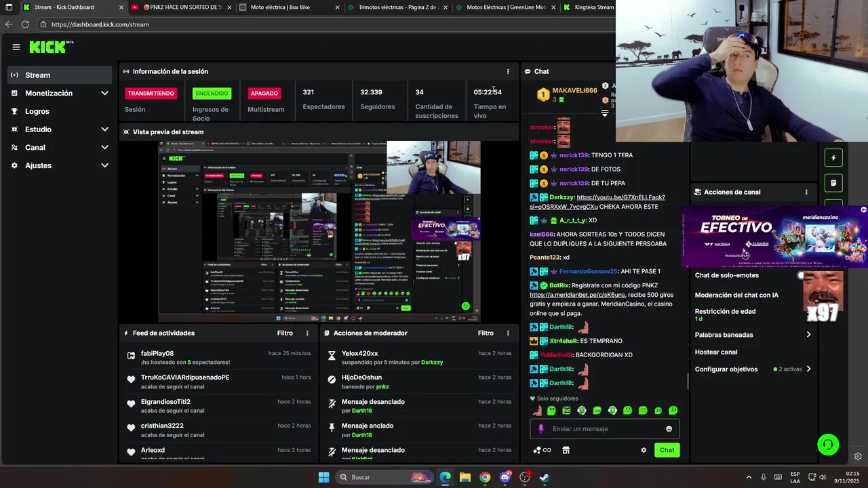Send the pointing hand quick emote

538,410
